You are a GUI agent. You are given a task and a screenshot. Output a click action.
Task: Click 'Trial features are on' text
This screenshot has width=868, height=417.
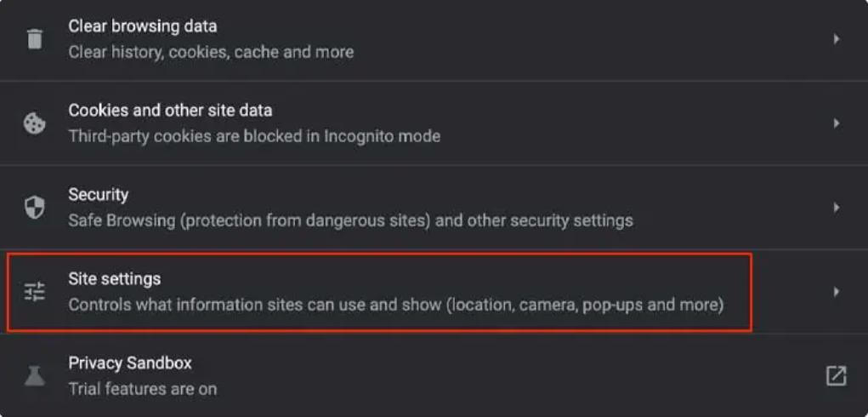point(142,389)
